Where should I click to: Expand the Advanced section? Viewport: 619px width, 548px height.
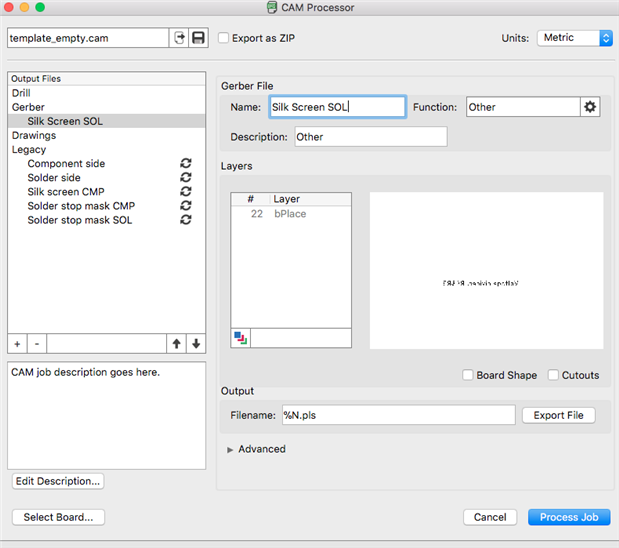coord(230,450)
